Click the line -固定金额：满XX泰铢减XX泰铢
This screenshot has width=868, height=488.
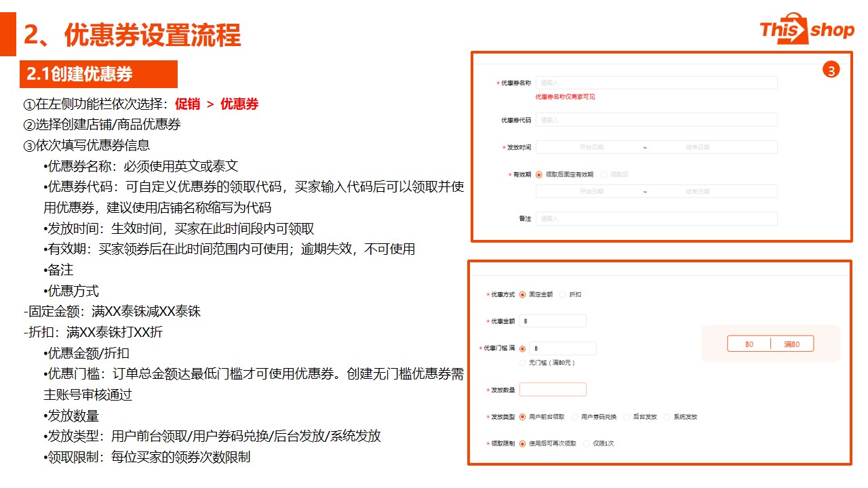pos(113,312)
